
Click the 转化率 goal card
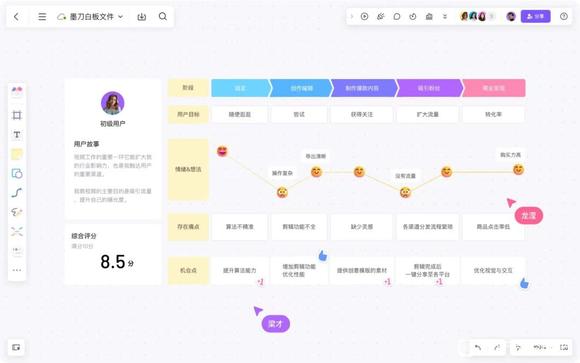(493, 114)
